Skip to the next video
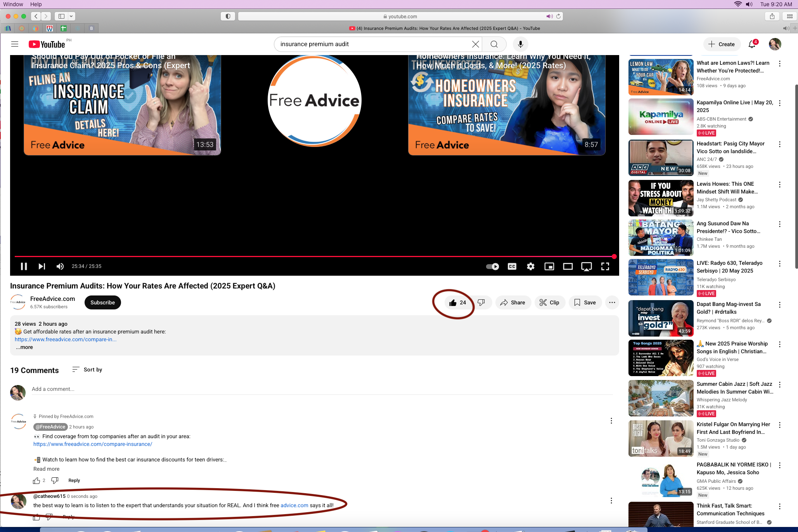Screen dimensions: 798x532 [42, 266]
